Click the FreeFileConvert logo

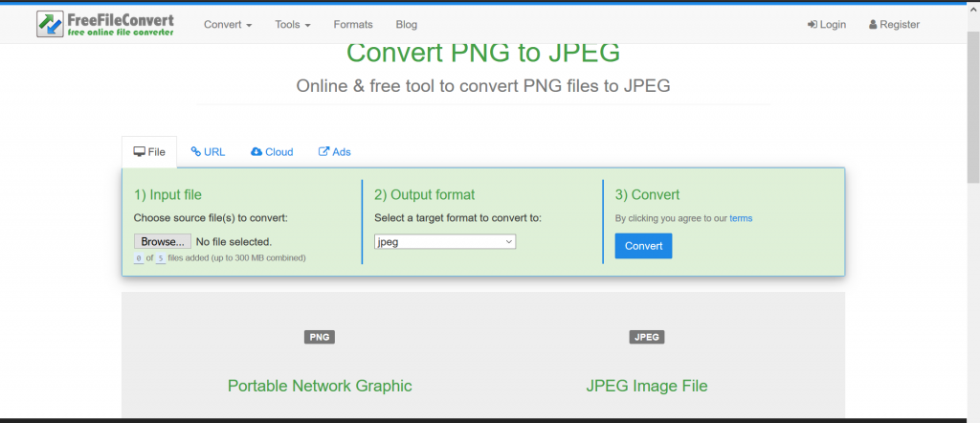pyautogui.click(x=105, y=24)
